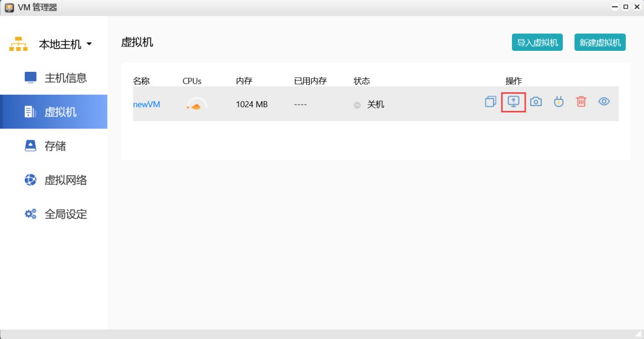The image size is (644, 339).
Task: Open the newVM virtual machine link
Action: tap(147, 105)
